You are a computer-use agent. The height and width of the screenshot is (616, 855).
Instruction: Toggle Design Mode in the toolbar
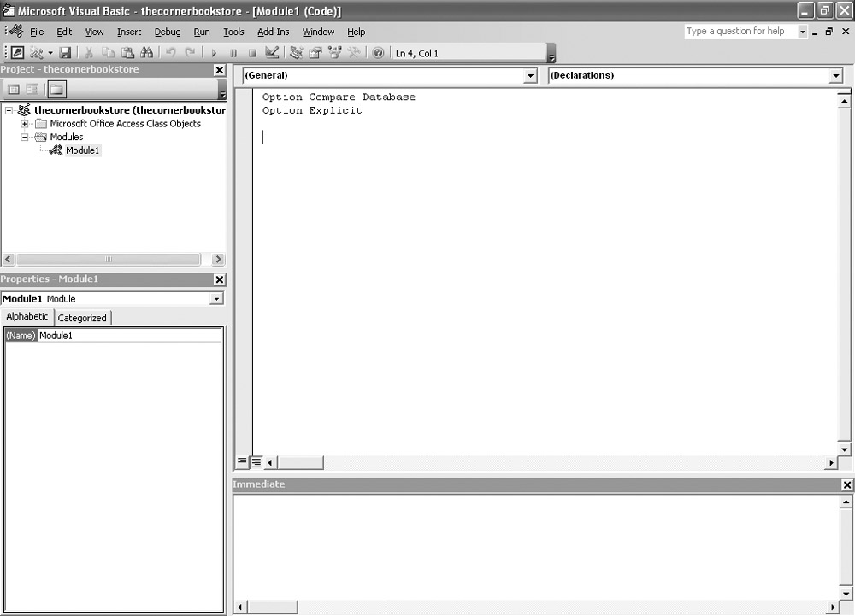(272, 53)
